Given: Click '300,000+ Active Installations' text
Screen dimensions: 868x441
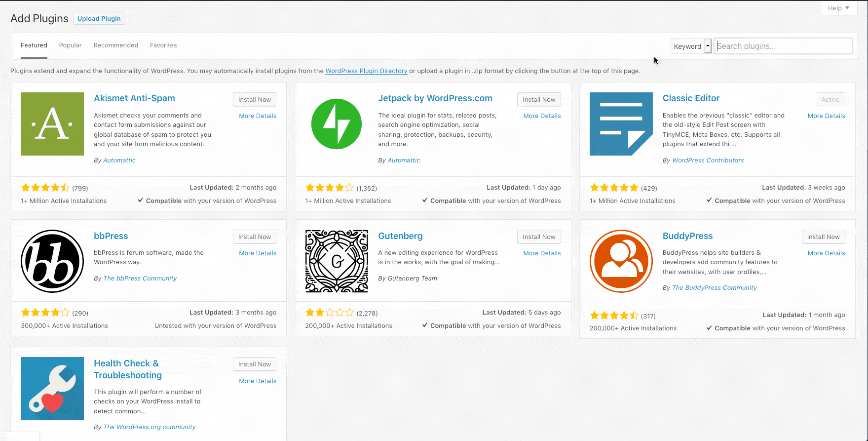Looking at the screenshot, I should (64, 325).
